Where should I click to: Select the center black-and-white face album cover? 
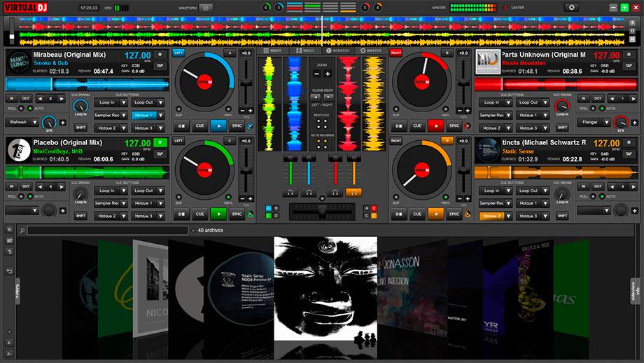[325, 289]
